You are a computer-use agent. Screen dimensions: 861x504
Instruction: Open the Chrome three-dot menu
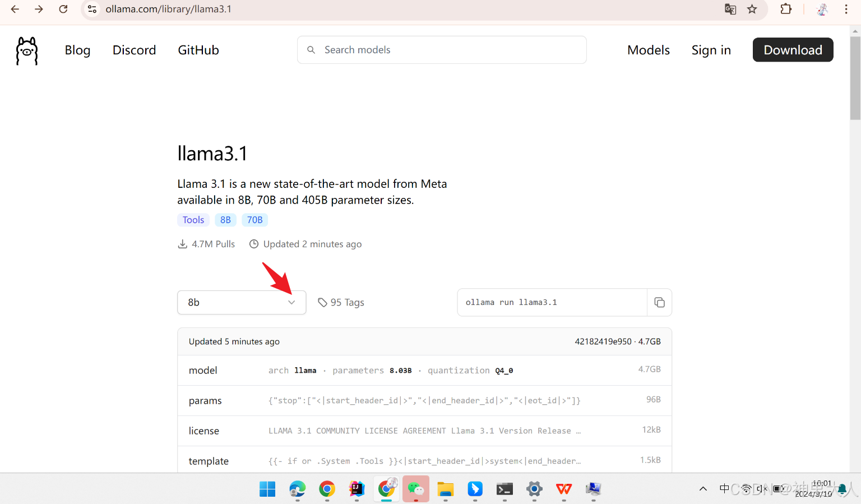(846, 9)
